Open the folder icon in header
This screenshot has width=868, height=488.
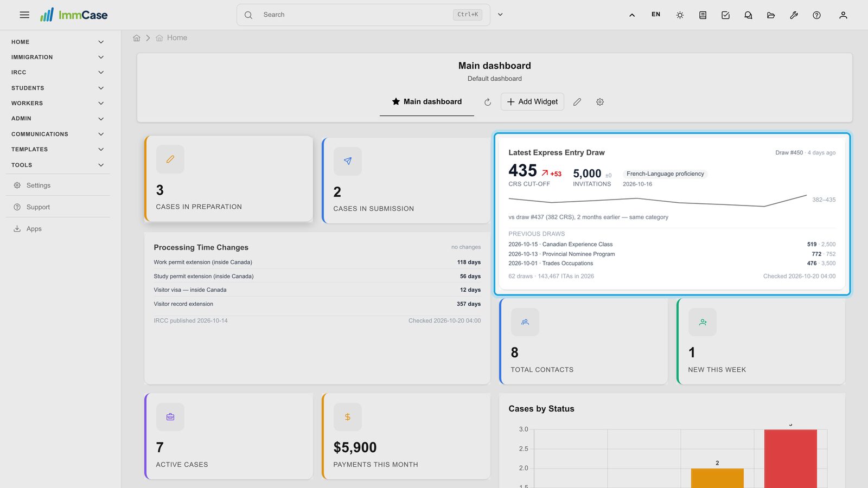[x=771, y=15]
